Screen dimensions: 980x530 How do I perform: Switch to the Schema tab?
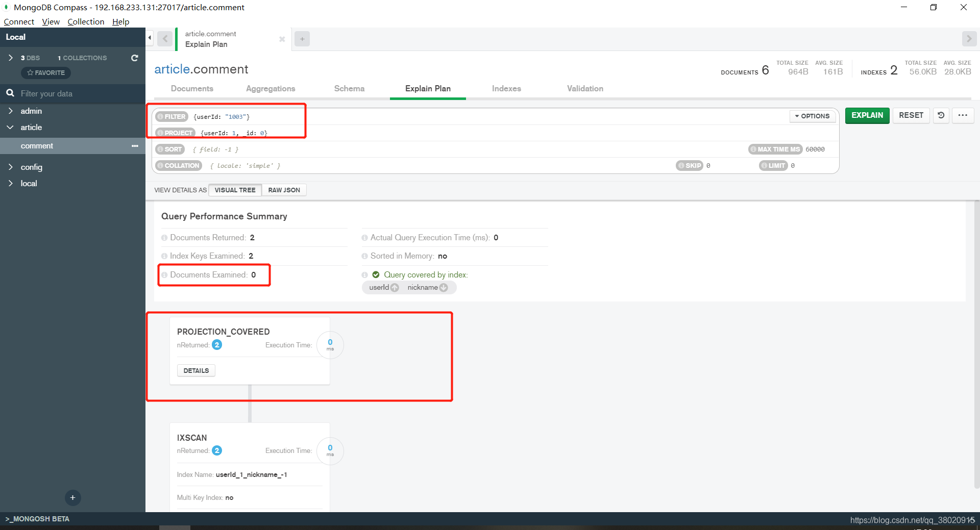[349, 88]
